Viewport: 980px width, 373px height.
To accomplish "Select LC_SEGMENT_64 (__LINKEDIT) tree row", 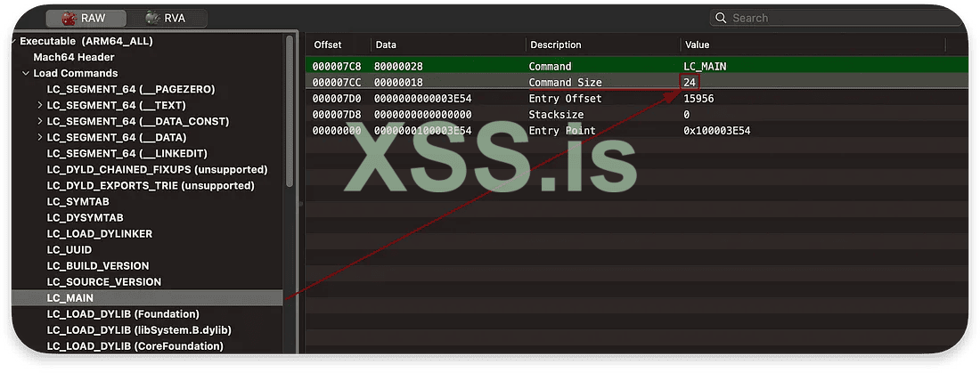I will click(x=127, y=154).
